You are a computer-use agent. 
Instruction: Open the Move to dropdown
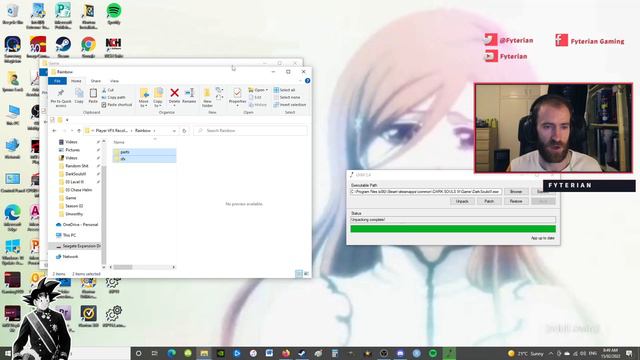click(x=144, y=97)
